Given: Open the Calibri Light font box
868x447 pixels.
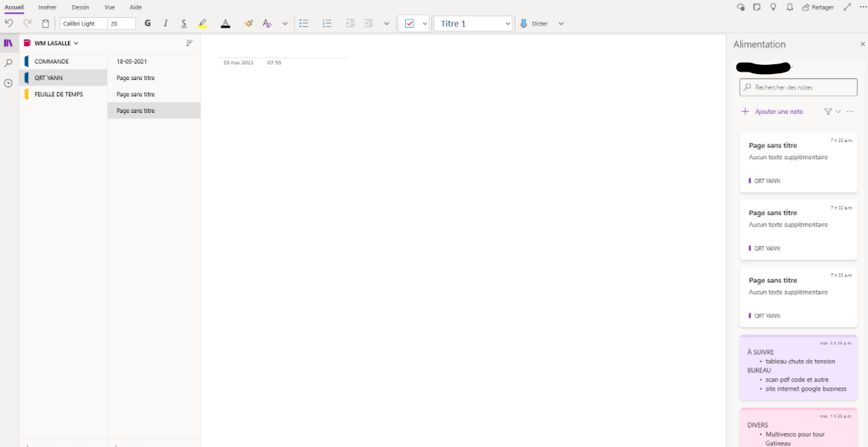Looking at the screenshot, I should click(x=84, y=23).
